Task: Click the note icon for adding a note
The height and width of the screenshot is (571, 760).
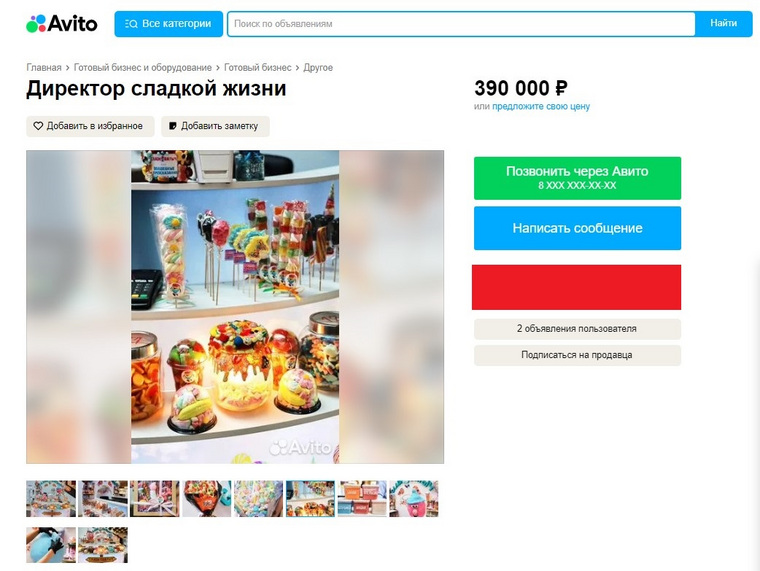Action: point(173,126)
